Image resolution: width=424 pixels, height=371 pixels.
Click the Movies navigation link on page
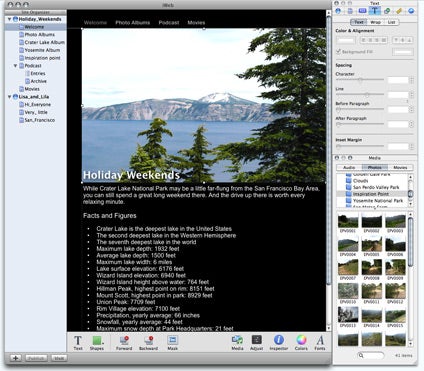pyautogui.click(x=196, y=23)
